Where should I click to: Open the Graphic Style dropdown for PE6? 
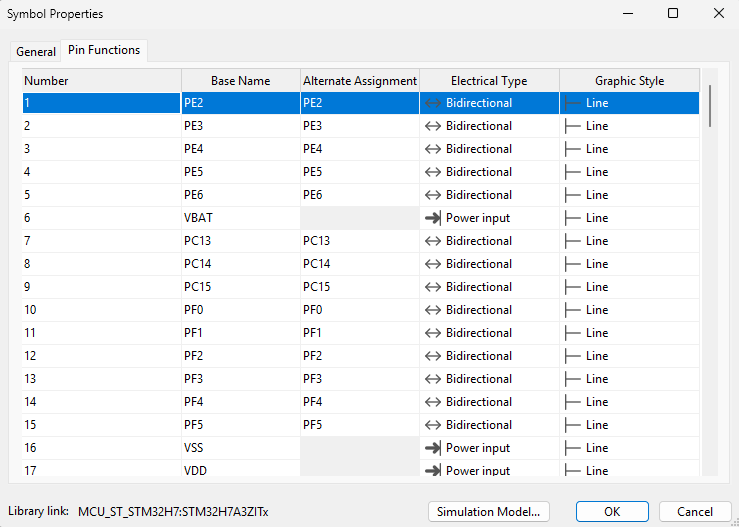click(x=629, y=195)
